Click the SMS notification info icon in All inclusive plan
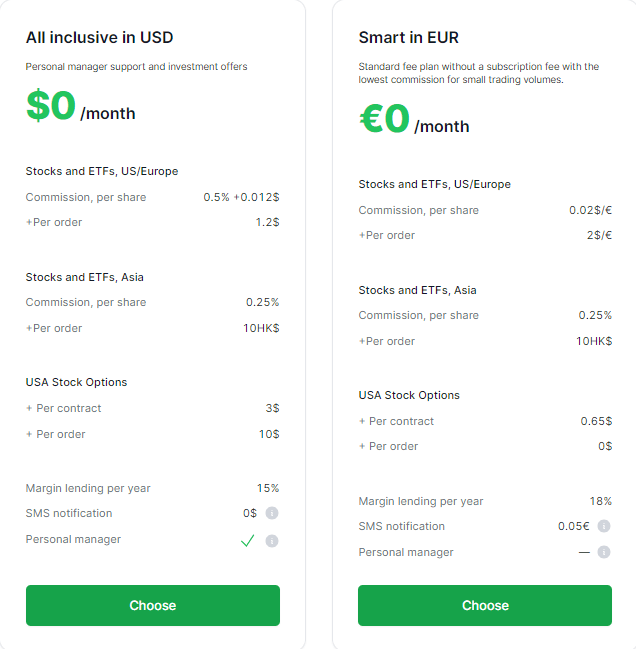This screenshot has height=649, width=636. point(272,514)
